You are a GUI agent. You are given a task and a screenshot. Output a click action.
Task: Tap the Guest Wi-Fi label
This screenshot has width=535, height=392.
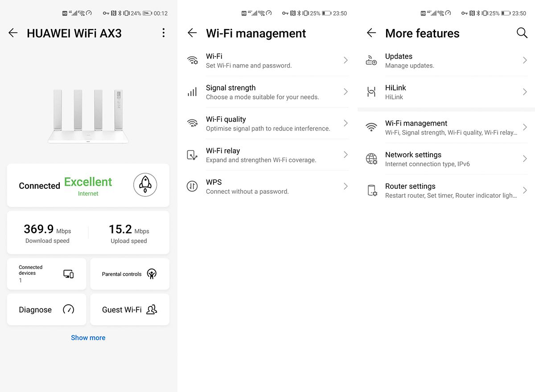tap(122, 310)
